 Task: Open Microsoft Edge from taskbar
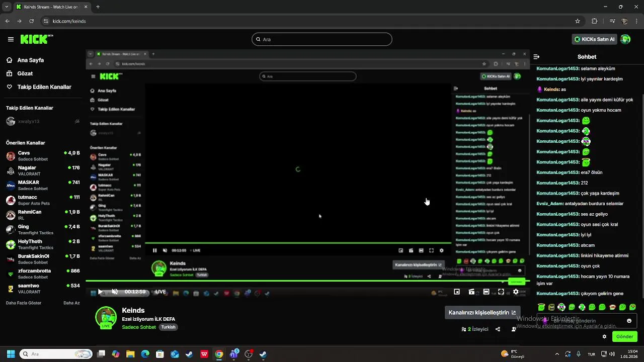(145, 354)
